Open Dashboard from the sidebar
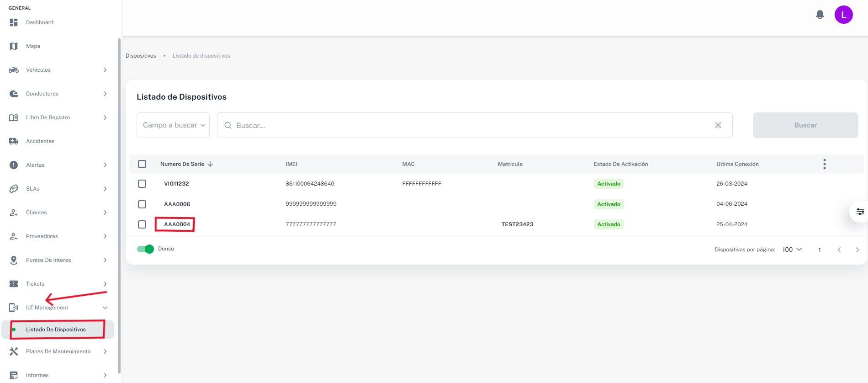This screenshot has height=383, width=868. 39,22
